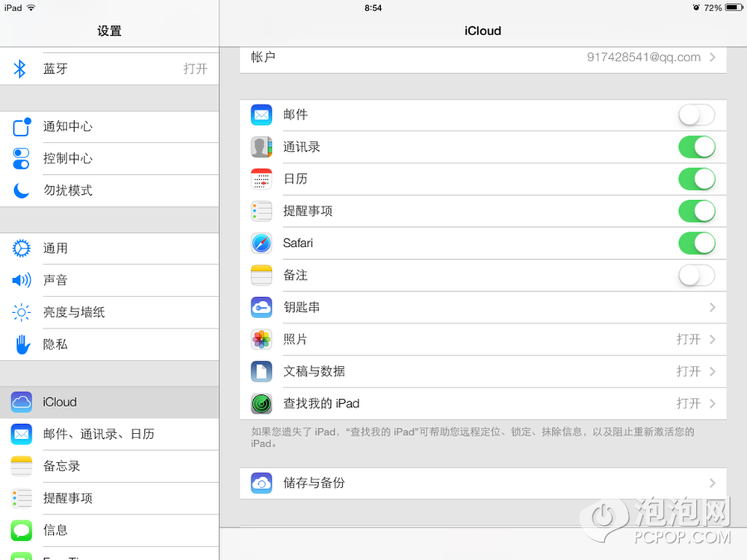Image resolution: width=747 pixels, height=560 pixels.
Task: Enable the Notes (备注) iCloud switch
Action: click(x=696, y=276)
